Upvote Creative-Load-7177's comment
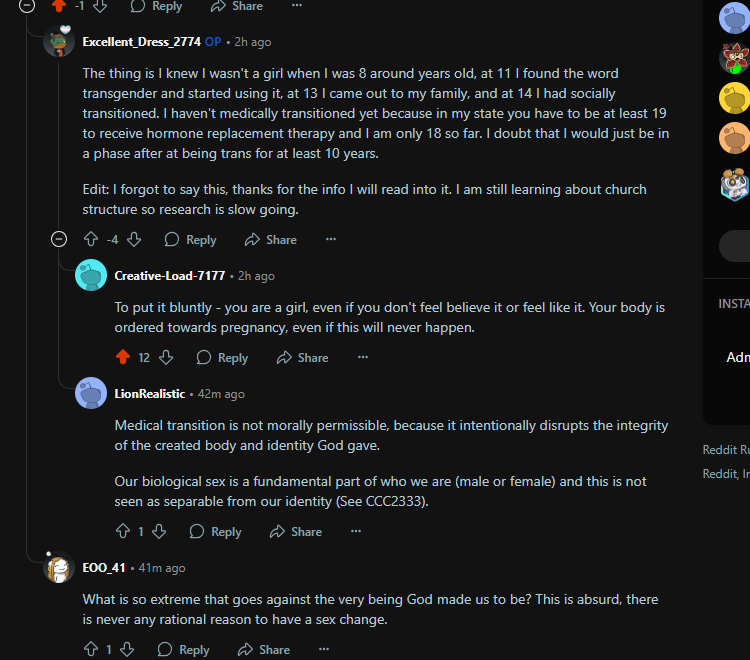Screen dimensions: 750x660 coord(123,357)
